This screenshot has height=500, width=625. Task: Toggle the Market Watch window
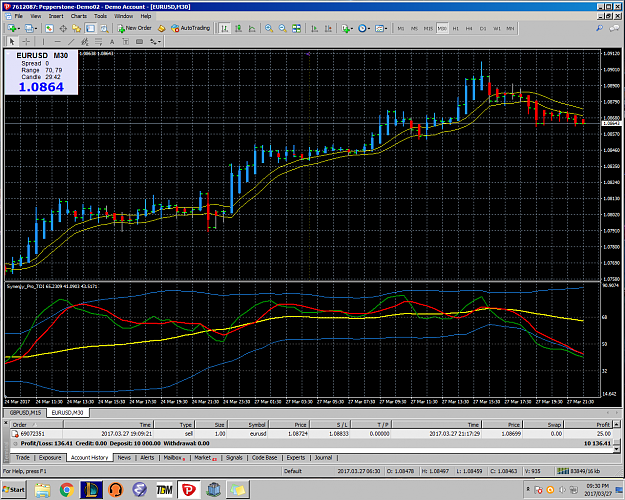(x=49, y=28)
